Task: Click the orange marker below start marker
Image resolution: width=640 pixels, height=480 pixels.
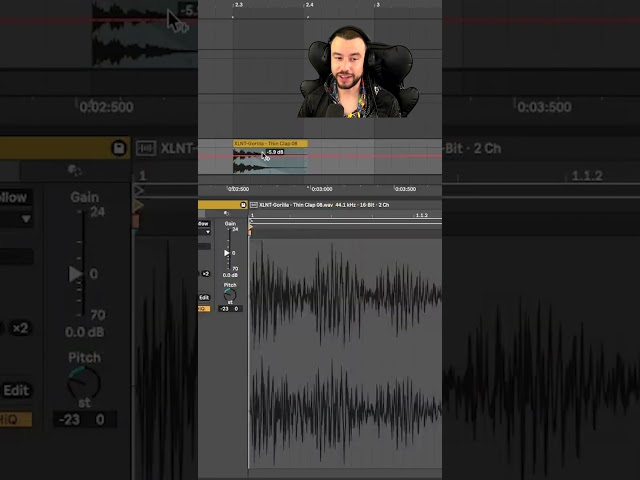Action: coord(250,233)
